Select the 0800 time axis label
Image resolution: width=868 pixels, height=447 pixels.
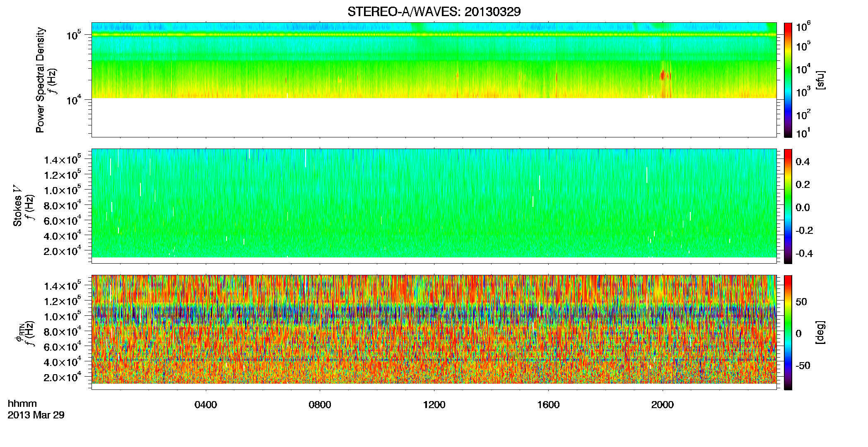320,405
